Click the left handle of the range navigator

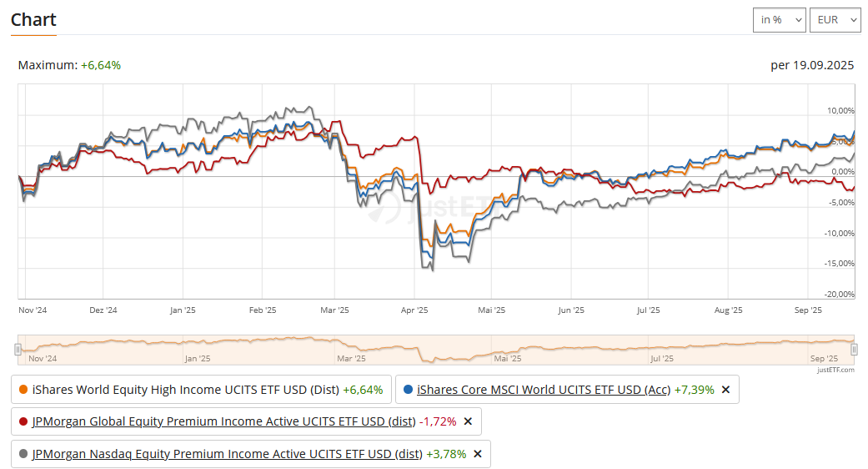18,350
